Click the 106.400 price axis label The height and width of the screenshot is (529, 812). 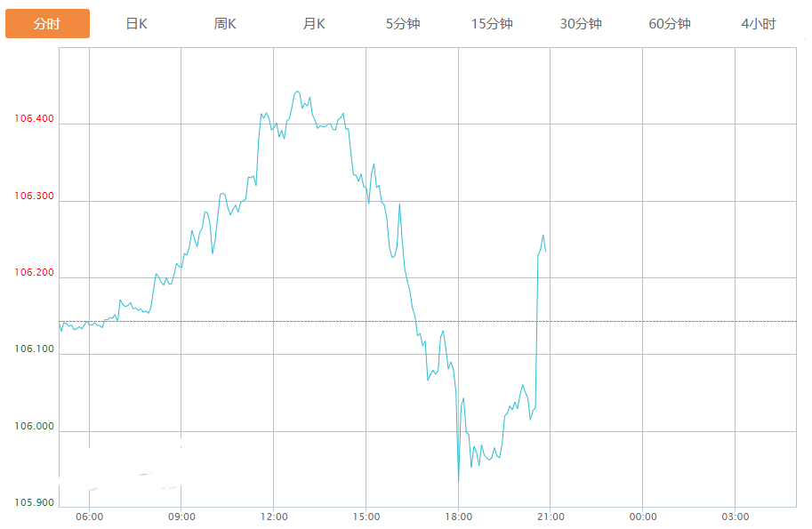point(34,119)
